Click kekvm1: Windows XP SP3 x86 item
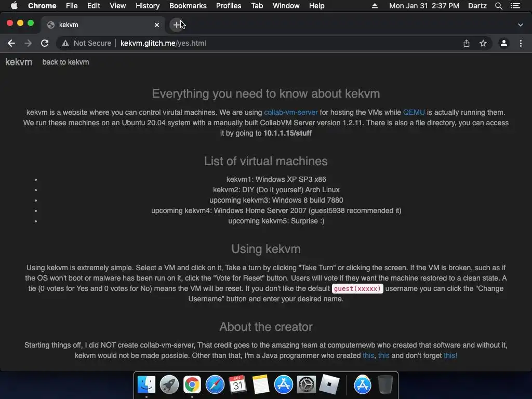The width and height of the screenshot is (532, 399). pyautogui.click(x=276, y=179)
